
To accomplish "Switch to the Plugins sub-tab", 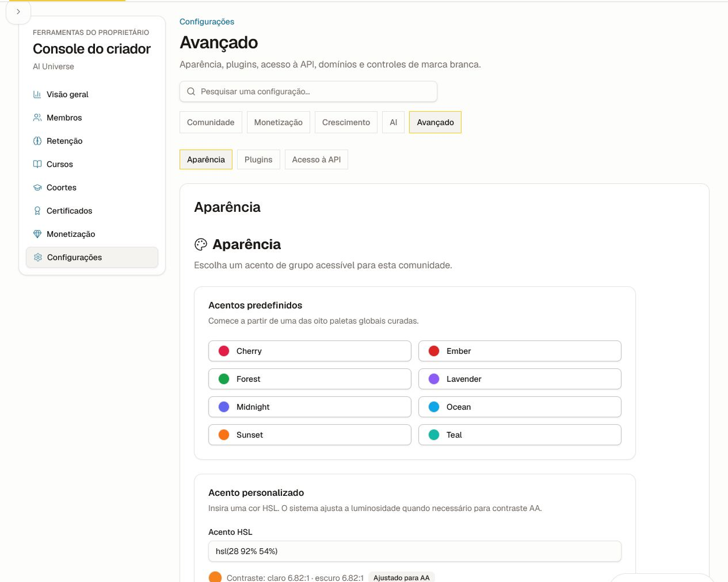I will 259,159.
